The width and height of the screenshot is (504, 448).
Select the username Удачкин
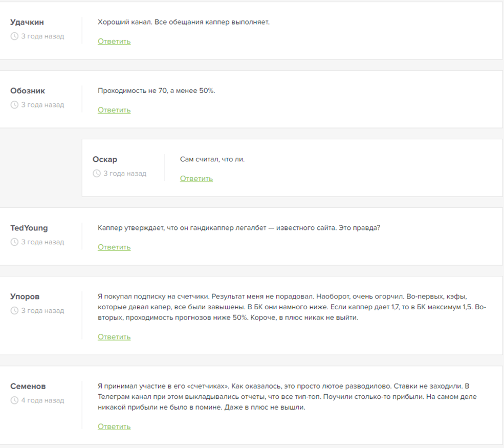[x=27, y=22]
